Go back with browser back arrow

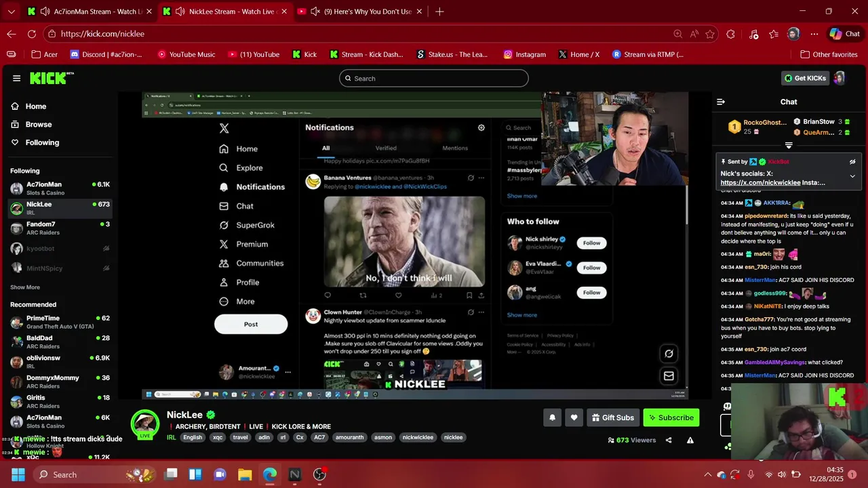click(x=12, y=34)
